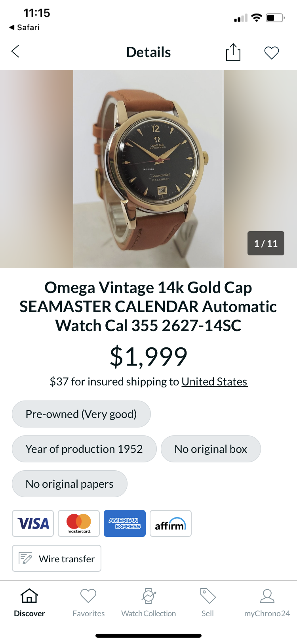Return to Safari via status bar link
297x644 pixels.
tap(25, 27)
